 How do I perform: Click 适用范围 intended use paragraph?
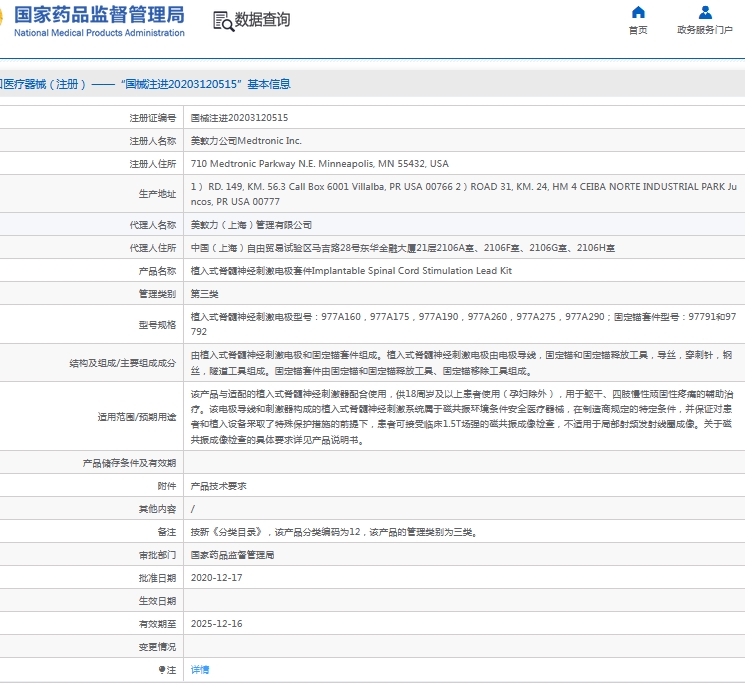point(462,417)
